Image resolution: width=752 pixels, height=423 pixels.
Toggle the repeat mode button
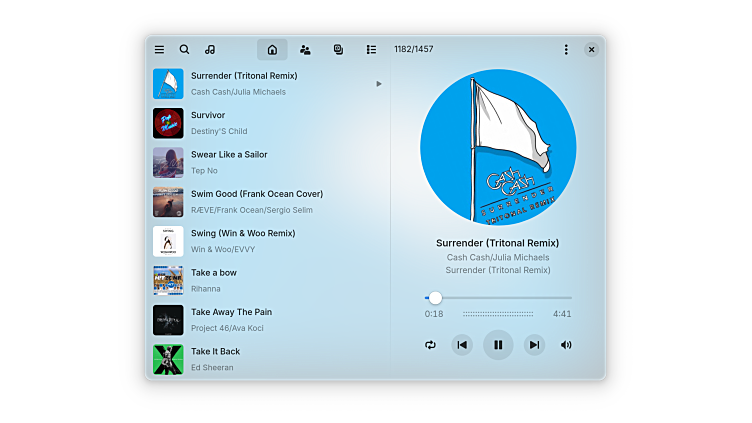pos(430,345)
